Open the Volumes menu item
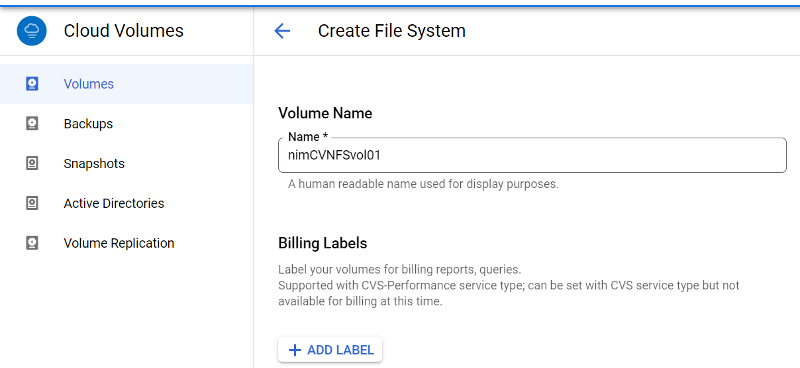This screenshot has height=368, width=800. point(127,84)
